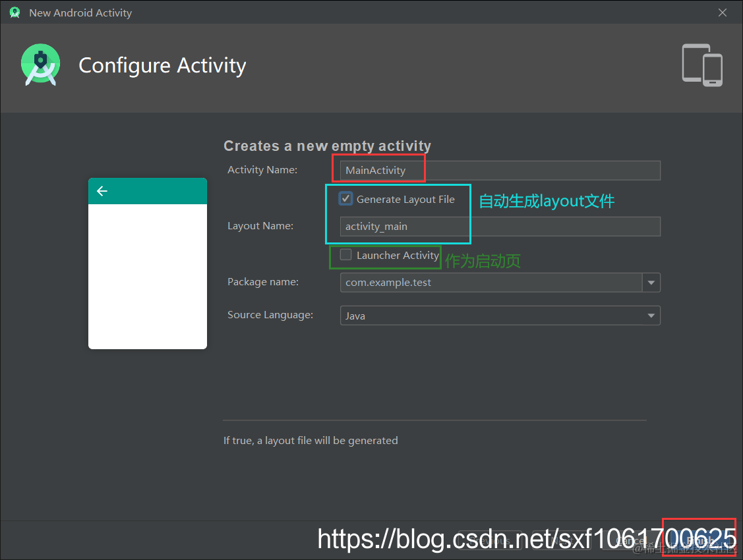Viewport: 743px width, 560px height.
Task: Click the 'Layout Name:' label
Action: [x=260, y=226]
